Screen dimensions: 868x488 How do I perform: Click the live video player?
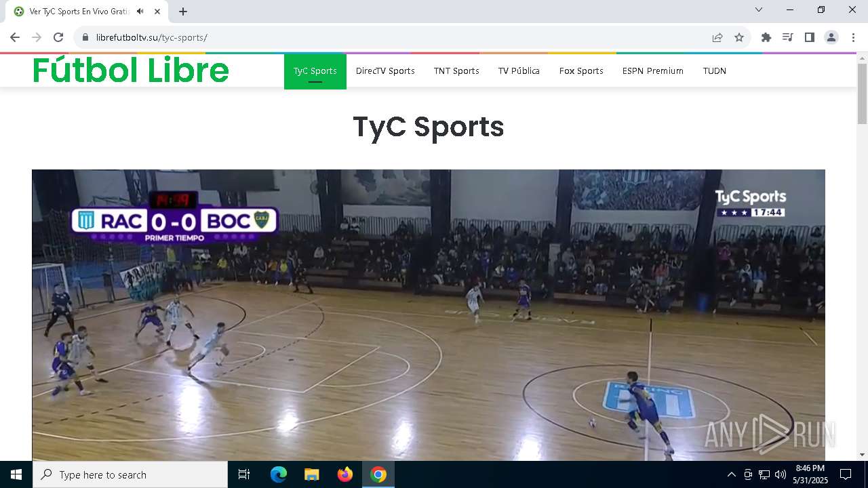429,315
